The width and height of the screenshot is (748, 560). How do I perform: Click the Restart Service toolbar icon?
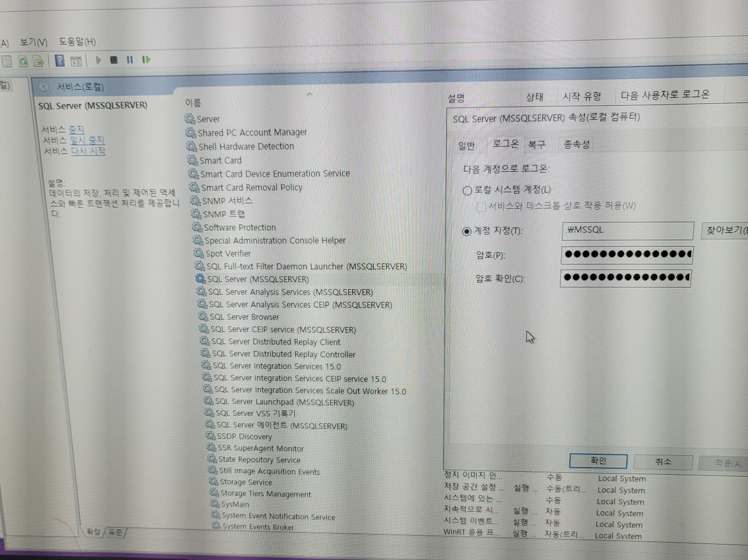[146, 60]
